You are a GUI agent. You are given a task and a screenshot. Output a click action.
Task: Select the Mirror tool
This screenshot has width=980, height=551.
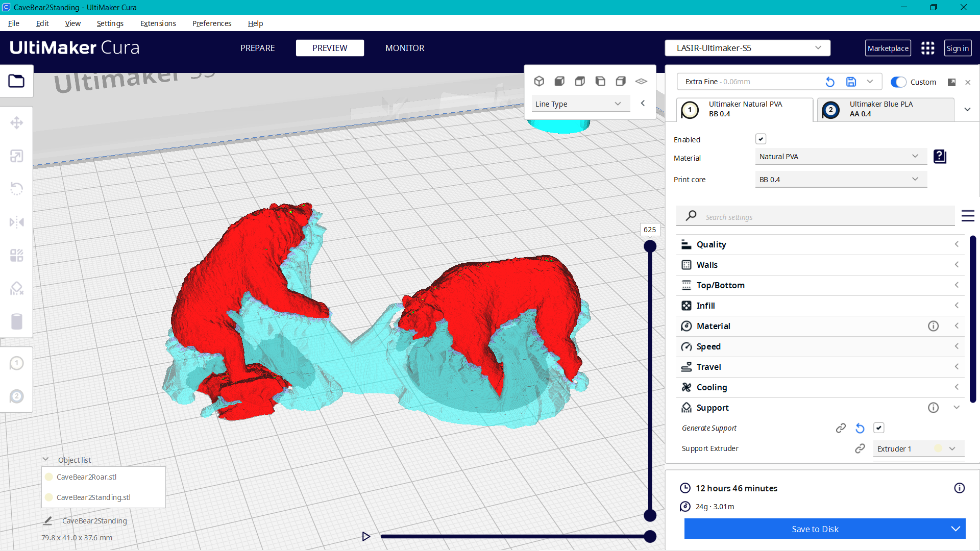pos(17,222)
